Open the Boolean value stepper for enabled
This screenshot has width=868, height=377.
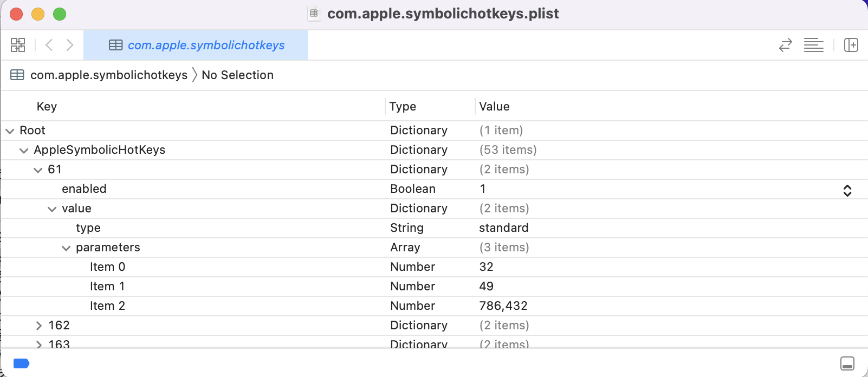coord(847,190)
